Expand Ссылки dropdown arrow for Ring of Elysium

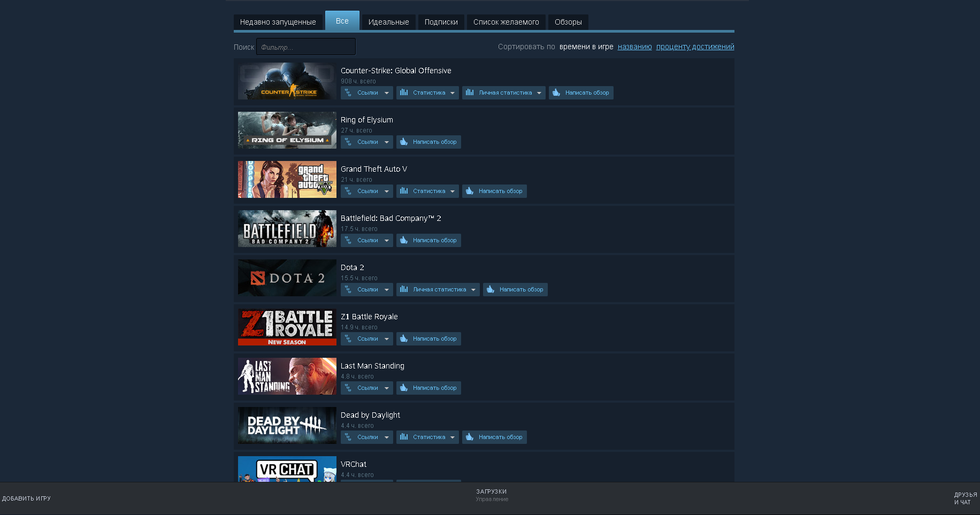tap(387, 142)
